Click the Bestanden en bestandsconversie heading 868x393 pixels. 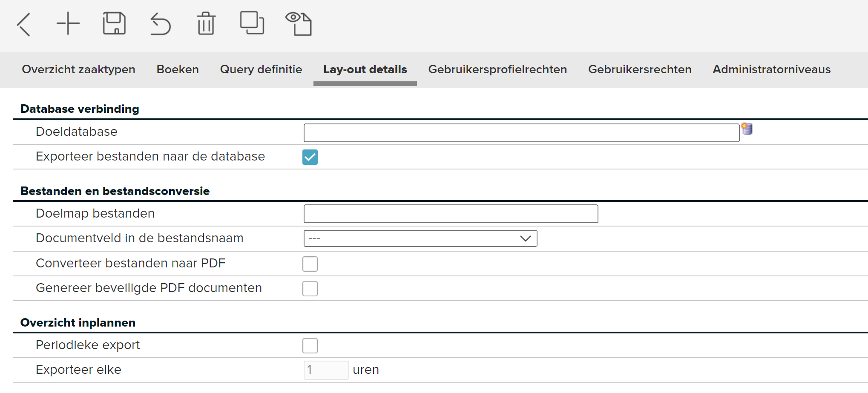click(x=115, y=191)
